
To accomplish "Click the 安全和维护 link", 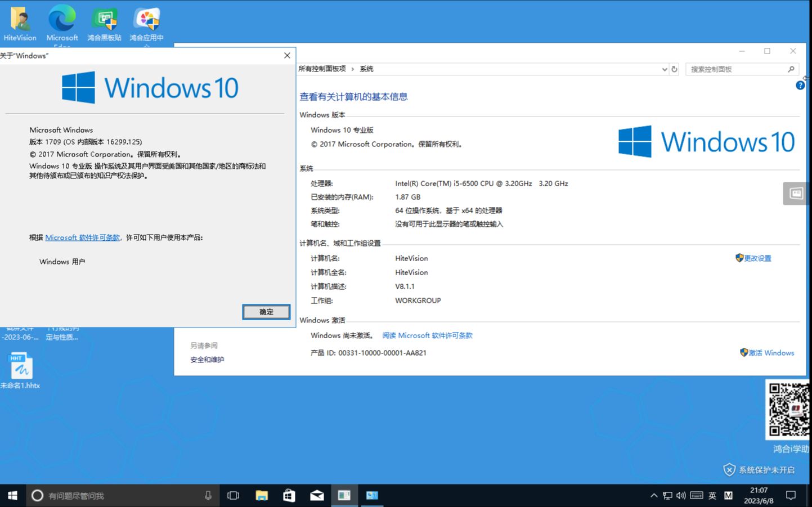I will pyautogui.click(x=207, y=360).
